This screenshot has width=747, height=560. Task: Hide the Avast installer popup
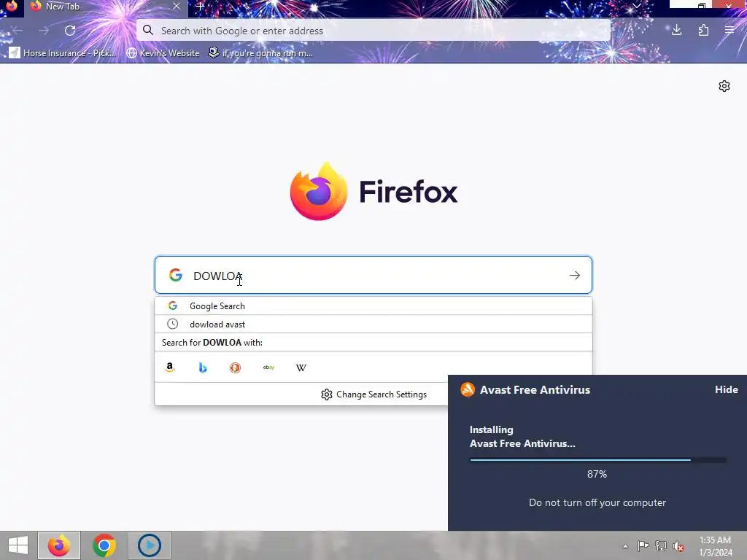tap(726, 389)
